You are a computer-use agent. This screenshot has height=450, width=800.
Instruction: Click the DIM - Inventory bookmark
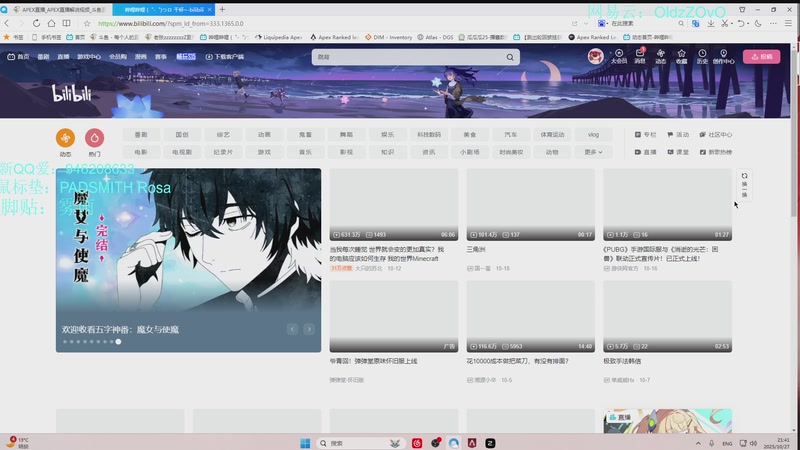pos(389,37)
